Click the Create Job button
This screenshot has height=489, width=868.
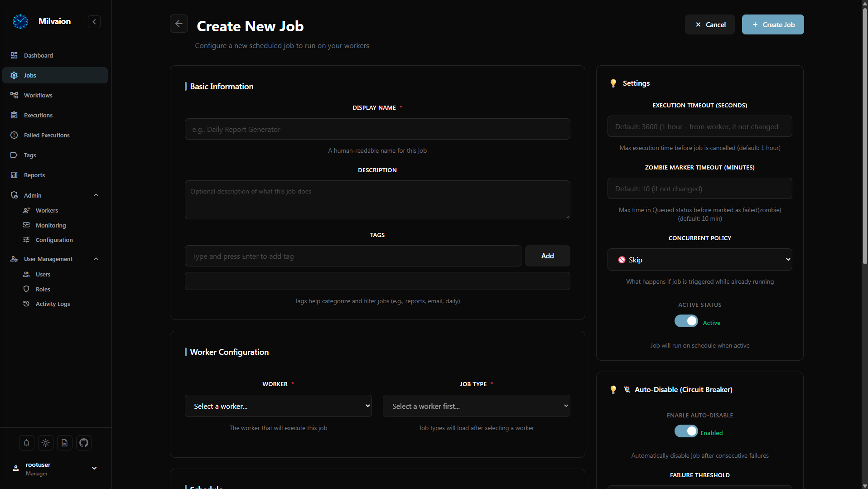[x=773, y=24]
